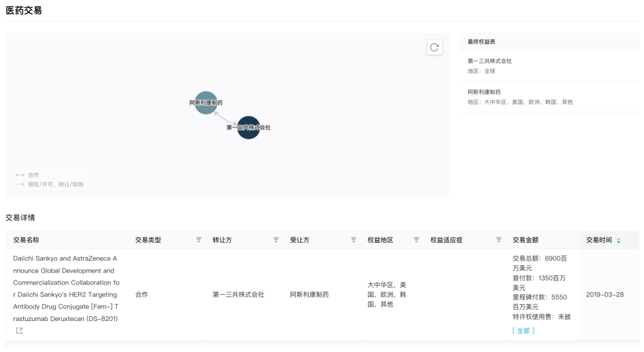This screenshot has width=644, height=352.
Task: Click the 医药交易 page title
Action: click(23, 10)
